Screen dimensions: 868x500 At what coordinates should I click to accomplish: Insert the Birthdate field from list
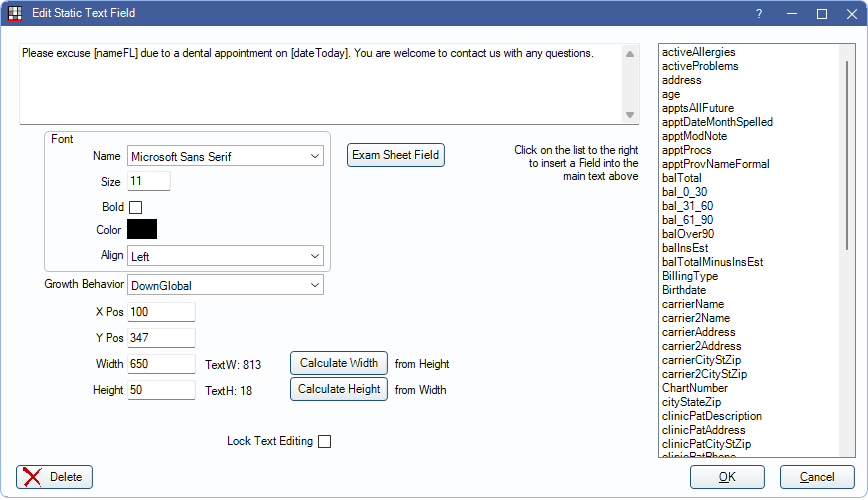coord(684,290)
